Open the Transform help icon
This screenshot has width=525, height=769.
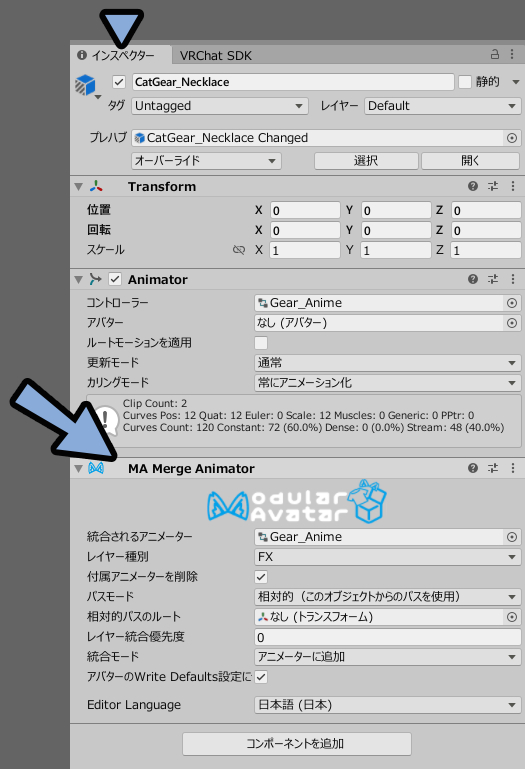472,186
